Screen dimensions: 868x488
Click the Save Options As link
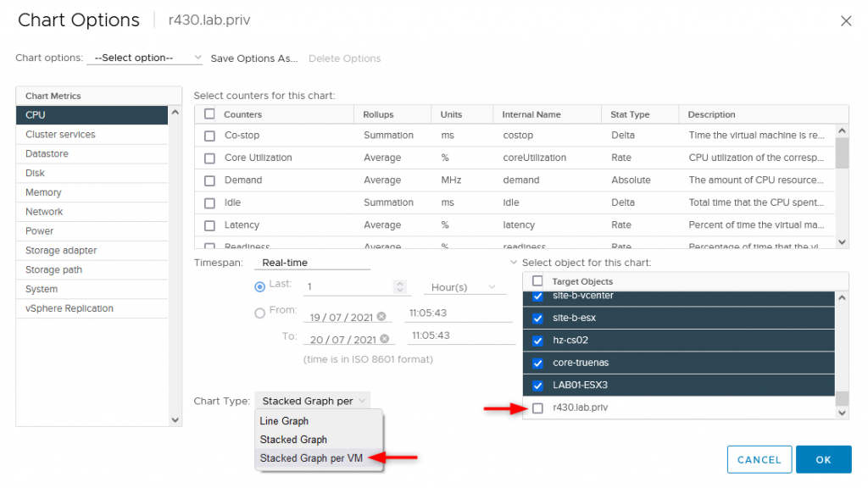(x=253, y=58)
